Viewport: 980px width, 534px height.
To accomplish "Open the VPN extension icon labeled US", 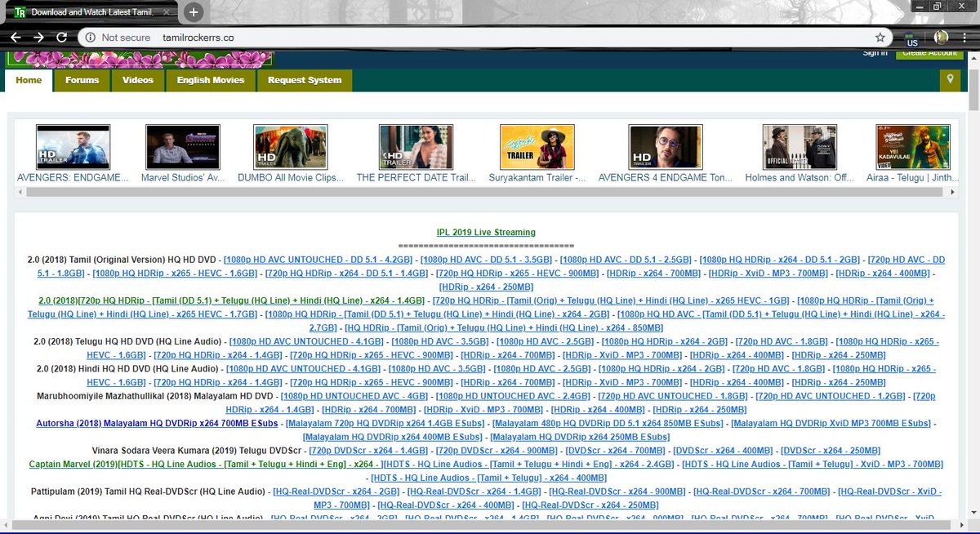I will 911,38.
